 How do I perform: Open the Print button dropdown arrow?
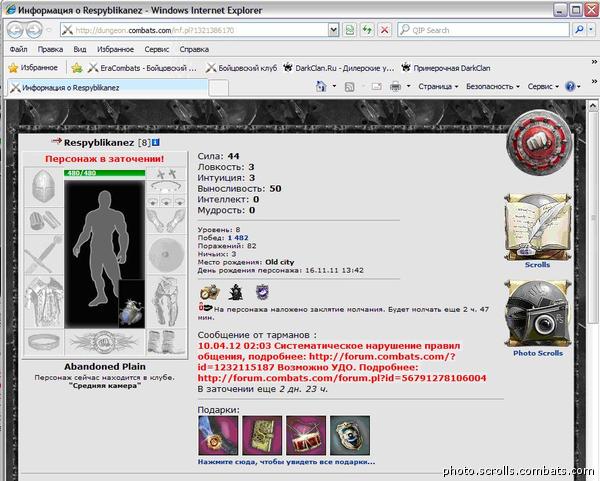[x=408, y=86]
